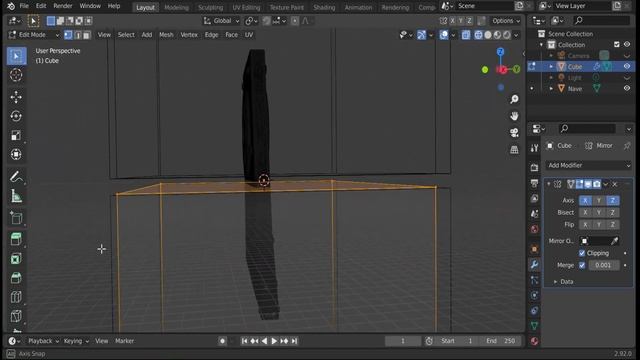The height and width of the screenshot is (360, 640).
Task: Toggle Flip Z button
Action: tap(612, 224)
